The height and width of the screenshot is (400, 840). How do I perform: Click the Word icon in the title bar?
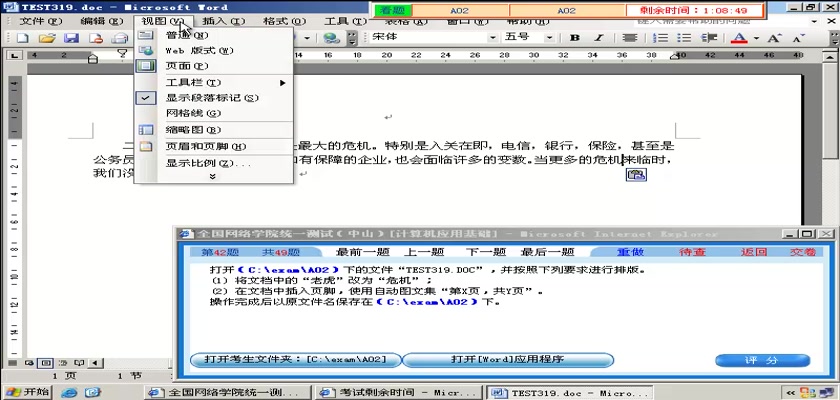click(x=10, y=7)
